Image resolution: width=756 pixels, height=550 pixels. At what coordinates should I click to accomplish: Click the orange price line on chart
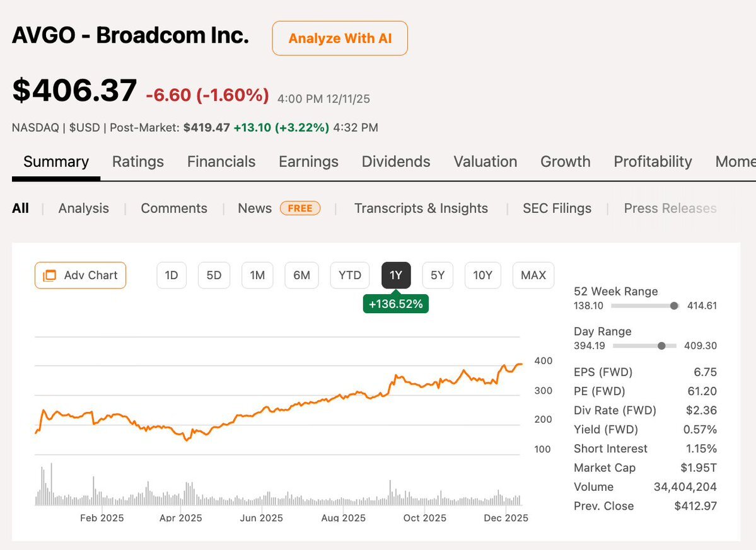tap(315, 401)
